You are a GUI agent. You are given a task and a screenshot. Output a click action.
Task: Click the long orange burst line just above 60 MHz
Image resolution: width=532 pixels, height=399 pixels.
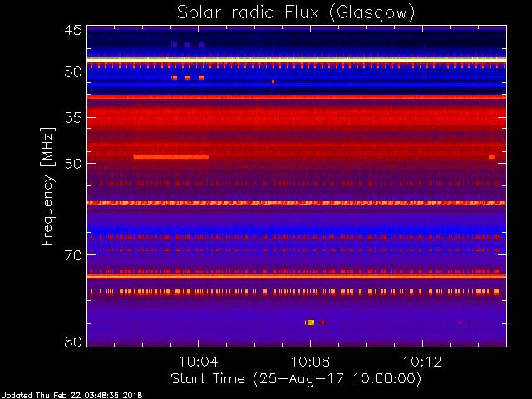click(171, 157)
